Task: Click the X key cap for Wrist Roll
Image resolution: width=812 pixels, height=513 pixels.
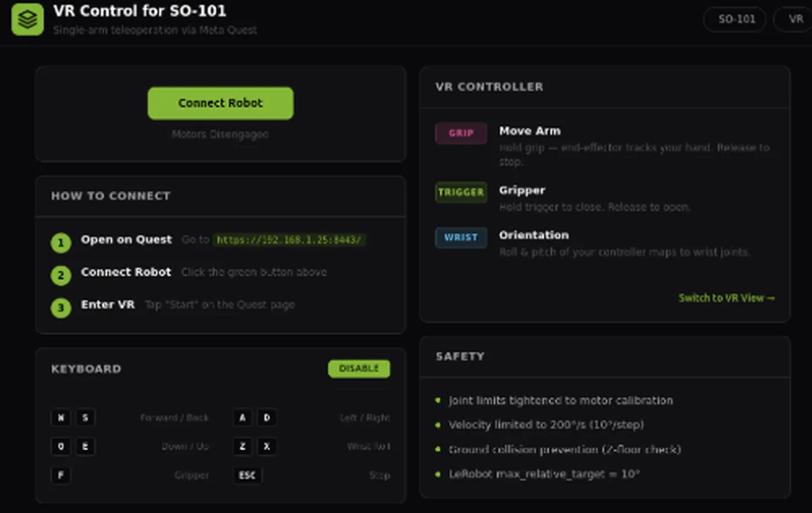Action: tap(267, 446)
